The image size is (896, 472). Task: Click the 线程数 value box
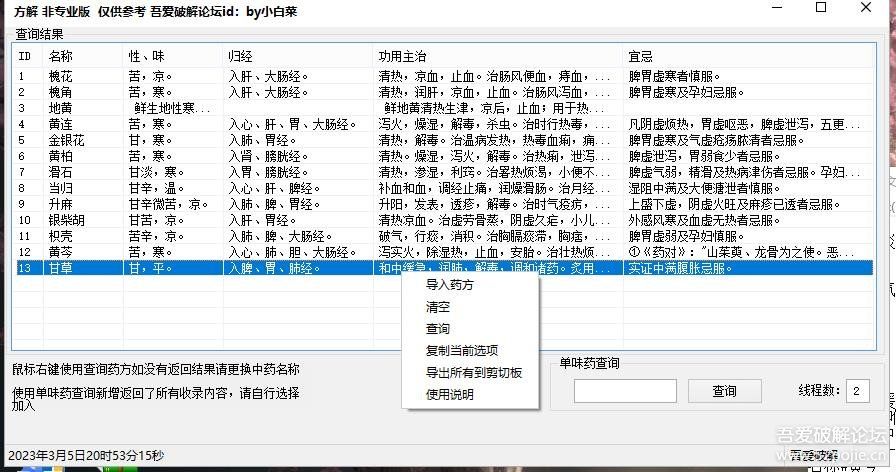point(857,391)
